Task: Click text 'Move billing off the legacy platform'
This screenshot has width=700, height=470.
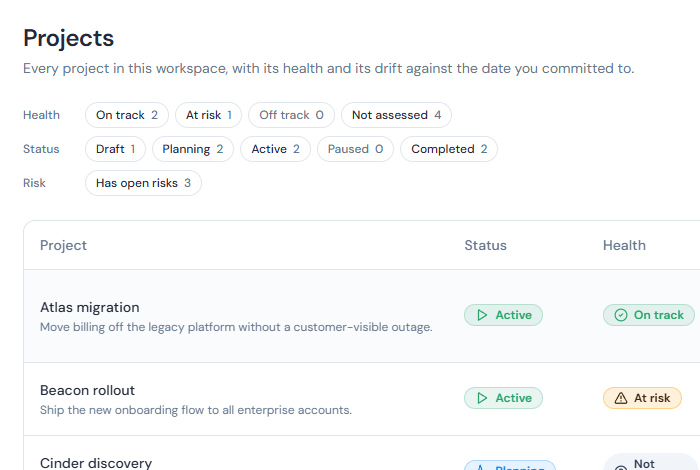Action: point(138,327)
